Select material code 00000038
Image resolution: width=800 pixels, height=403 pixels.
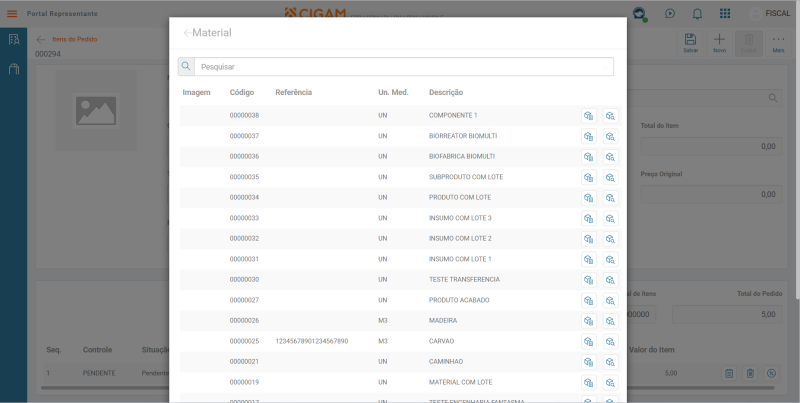tap(244, 115)
